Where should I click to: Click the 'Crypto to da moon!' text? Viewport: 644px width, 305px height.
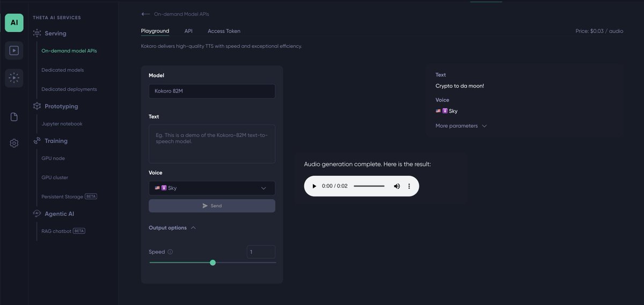[x=460, y=86]
